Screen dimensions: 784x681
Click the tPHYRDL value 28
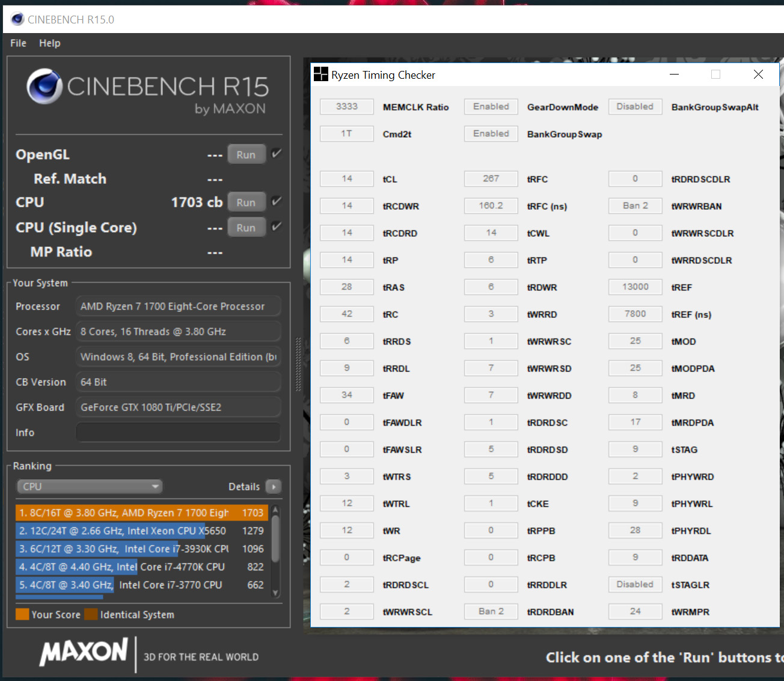pyautogui.click(x=635, y=530)
